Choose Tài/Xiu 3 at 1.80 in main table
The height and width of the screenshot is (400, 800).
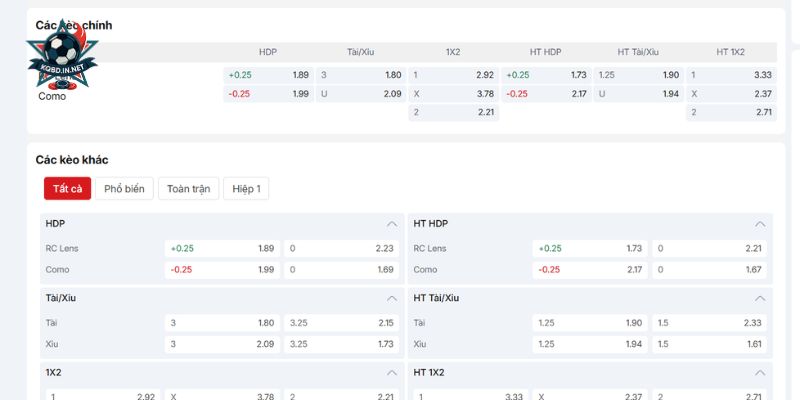(x=361, y=75)
